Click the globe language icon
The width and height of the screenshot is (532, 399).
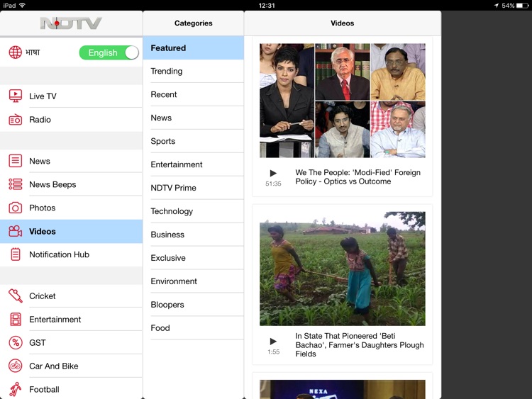pyautogui.click(x=16, y=52)
